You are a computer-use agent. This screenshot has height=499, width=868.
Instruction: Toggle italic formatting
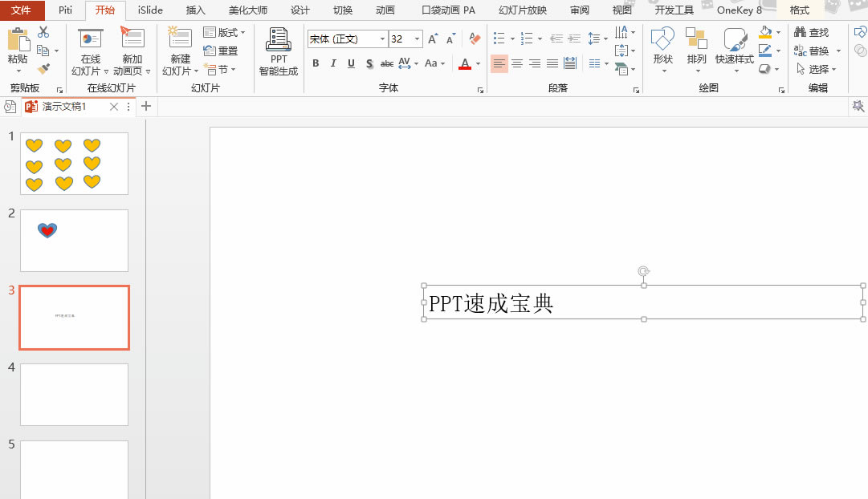pyautogui.click(x=332, y=63)
